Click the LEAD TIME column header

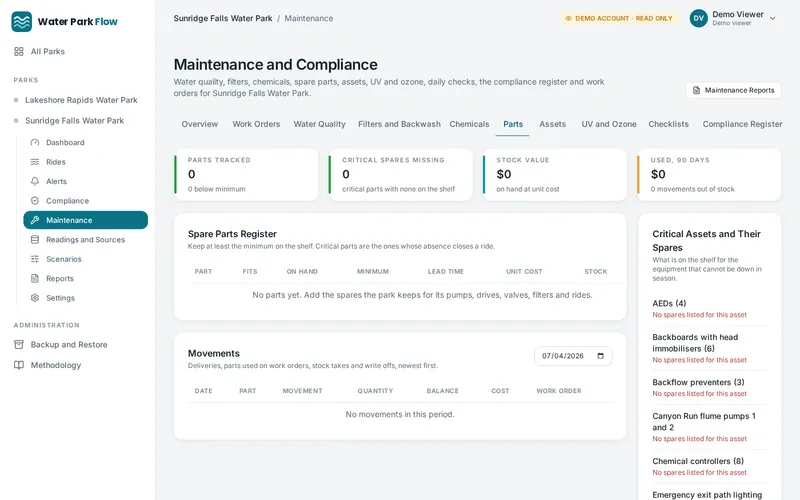click(x=446, y=271)
